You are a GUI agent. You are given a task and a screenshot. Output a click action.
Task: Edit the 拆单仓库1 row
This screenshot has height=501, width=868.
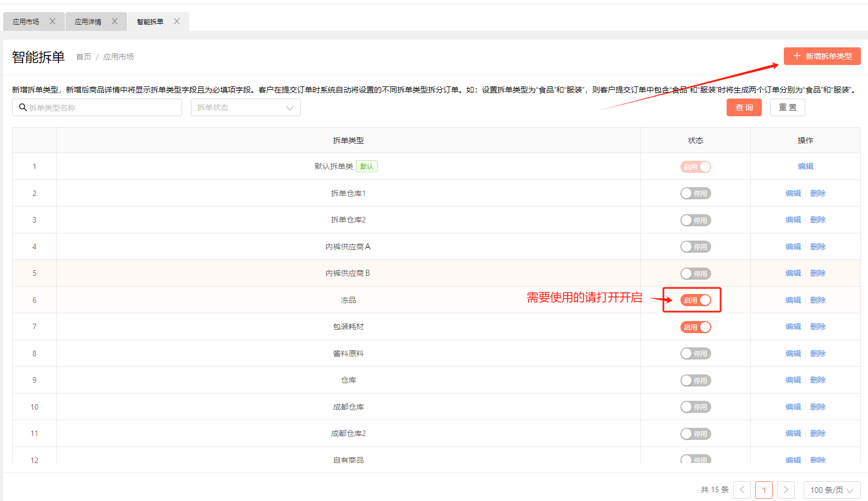coord(793,193)
